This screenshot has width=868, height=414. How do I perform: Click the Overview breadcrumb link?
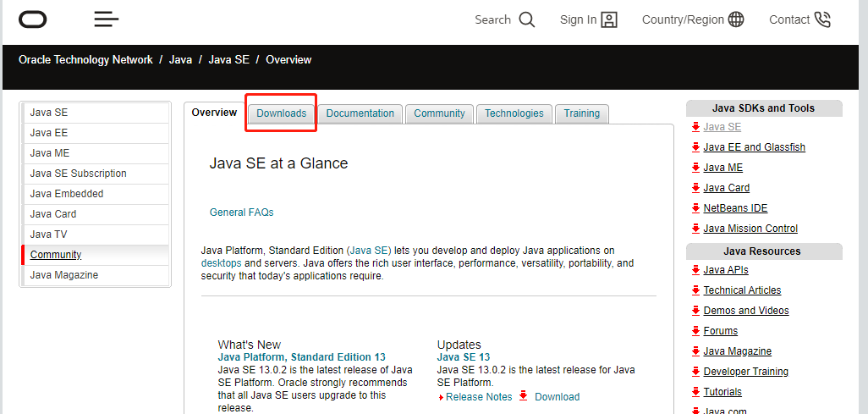tap(288, 60)
